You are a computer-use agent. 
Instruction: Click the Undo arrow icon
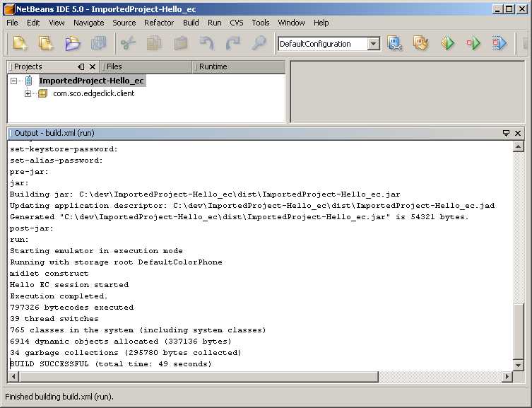[206, 43]
